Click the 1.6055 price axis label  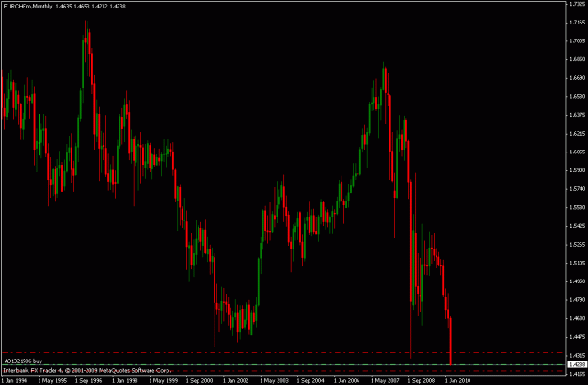coord(578,152)
